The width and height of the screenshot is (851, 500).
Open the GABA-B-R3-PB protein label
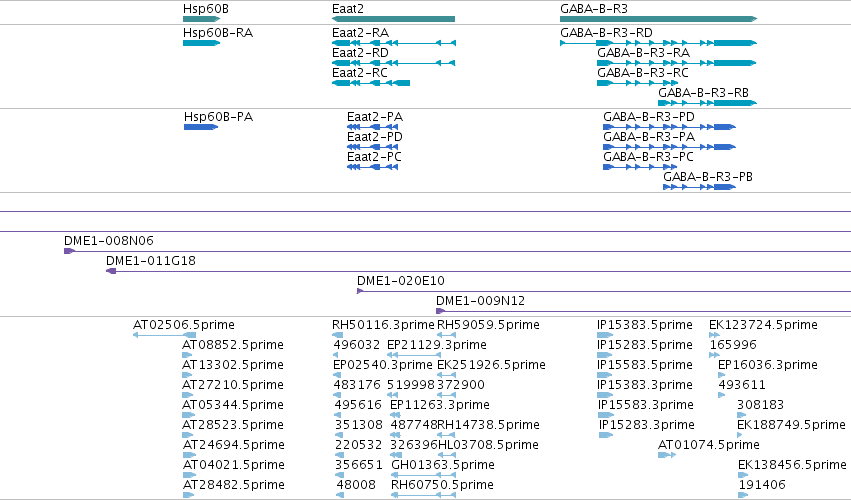point(708,177)
